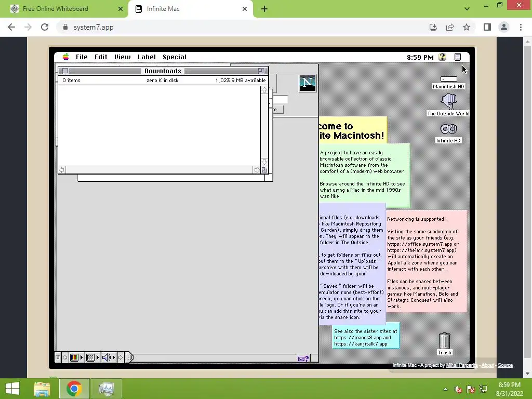
Task: Toggle the browser side panel
Action: point(487,27)
